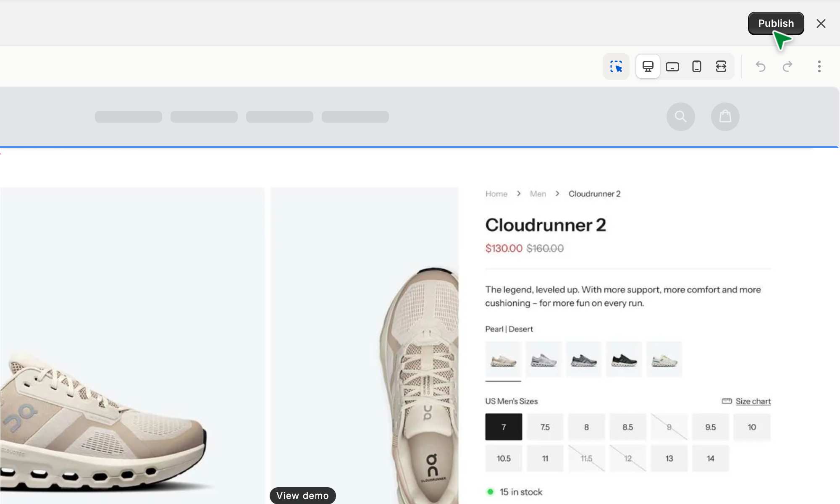Choose the black shoe color swatch
The image size is (840, 504).
[x=624, y=360]
